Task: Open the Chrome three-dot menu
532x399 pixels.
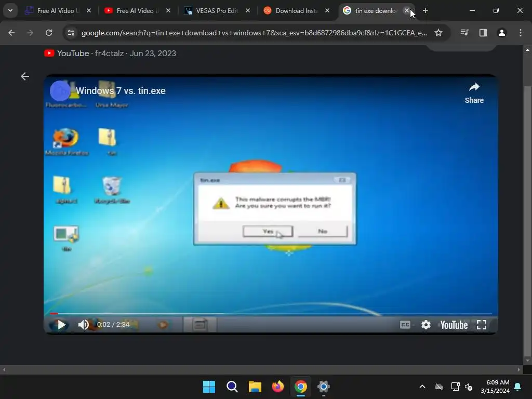Action: [x=521, y=33]
